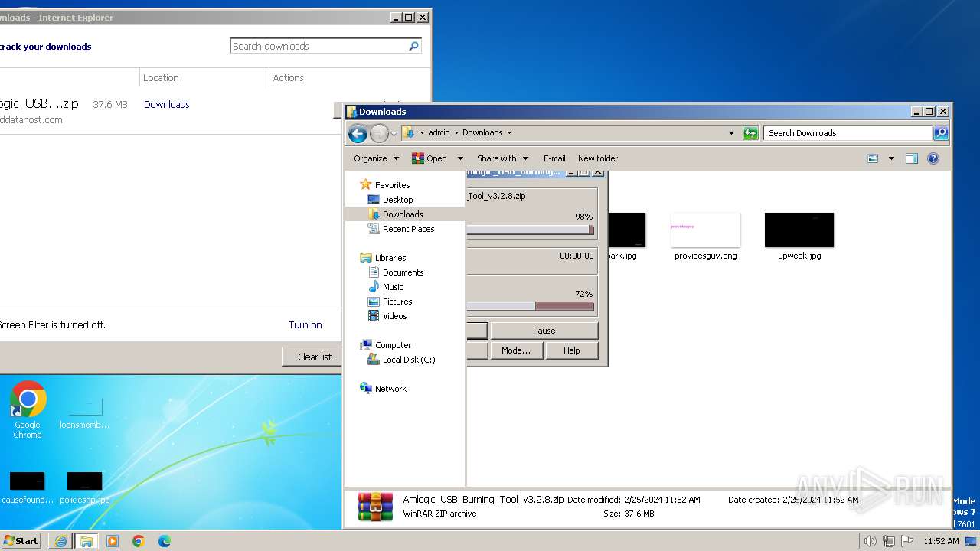Open address bar history dropdown
Viewport: 980px width, 551px height.
(731, 133)
